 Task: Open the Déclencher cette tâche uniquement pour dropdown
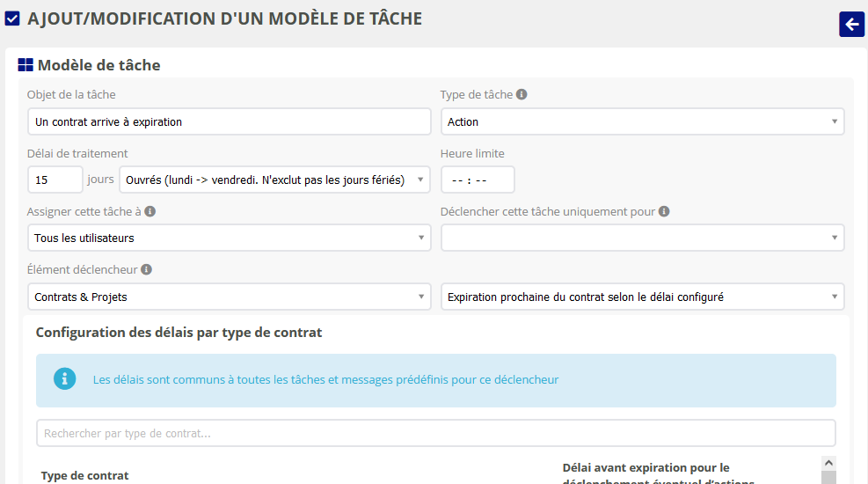(642, 238)
